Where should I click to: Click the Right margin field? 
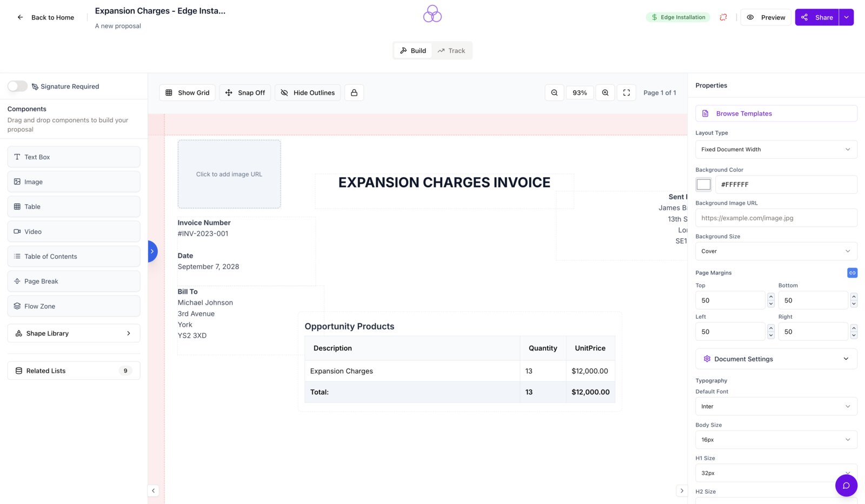coord(813,332)
